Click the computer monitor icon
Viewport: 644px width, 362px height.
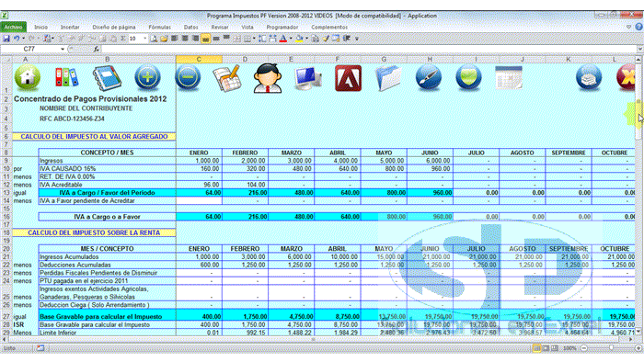coord(307,78)
